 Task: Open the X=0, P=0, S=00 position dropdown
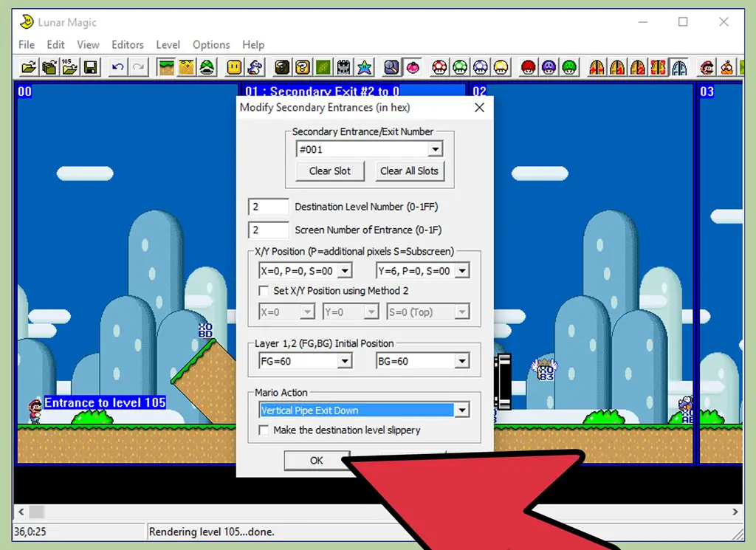345,271
